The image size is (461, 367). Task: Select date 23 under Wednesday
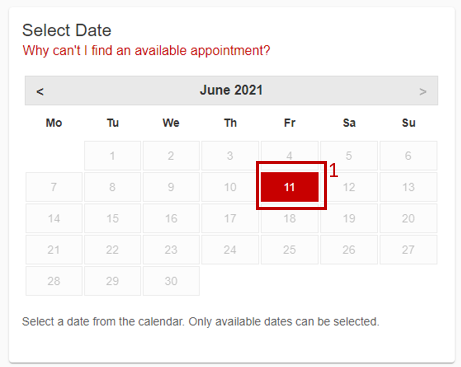(171, 250)
